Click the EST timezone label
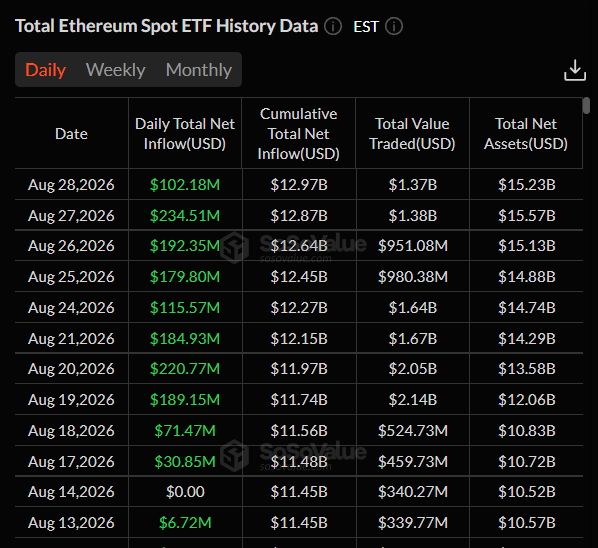The width and height of the screenshot is (598, 548). pos(366,27)
